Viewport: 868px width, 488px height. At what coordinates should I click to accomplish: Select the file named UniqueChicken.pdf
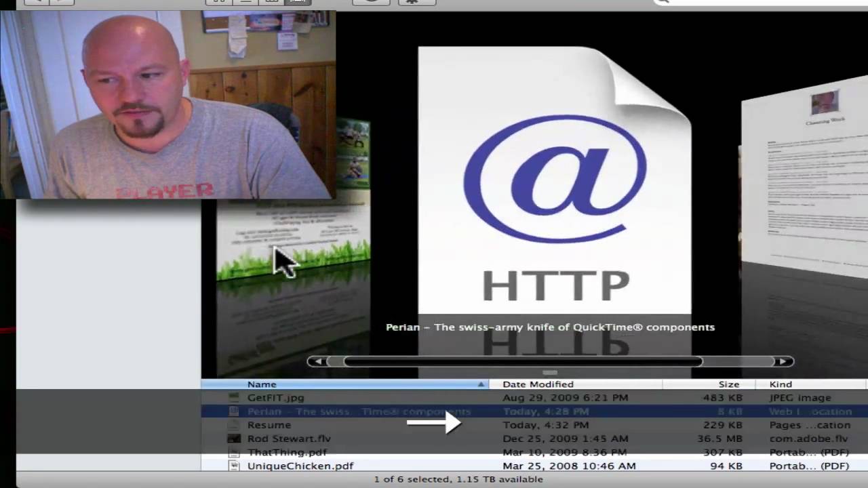click(x=300, y=466)
